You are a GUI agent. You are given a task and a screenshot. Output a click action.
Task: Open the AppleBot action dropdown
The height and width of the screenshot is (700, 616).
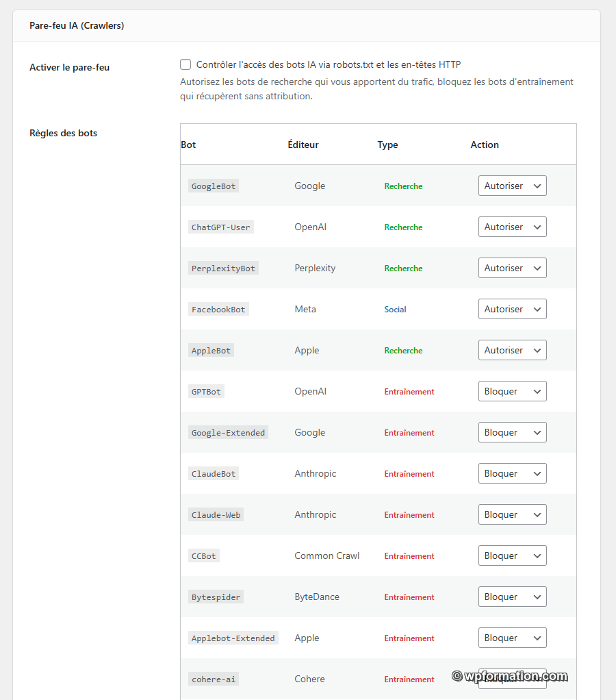click(x=512, y=350)
